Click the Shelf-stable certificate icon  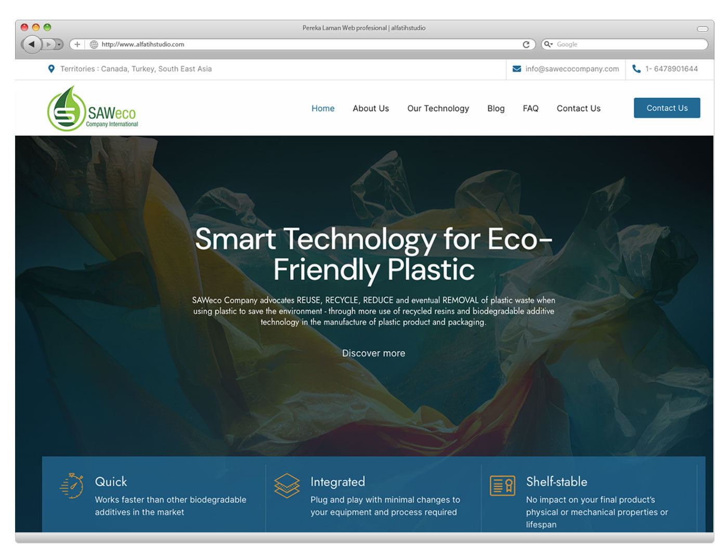(502, 486)
